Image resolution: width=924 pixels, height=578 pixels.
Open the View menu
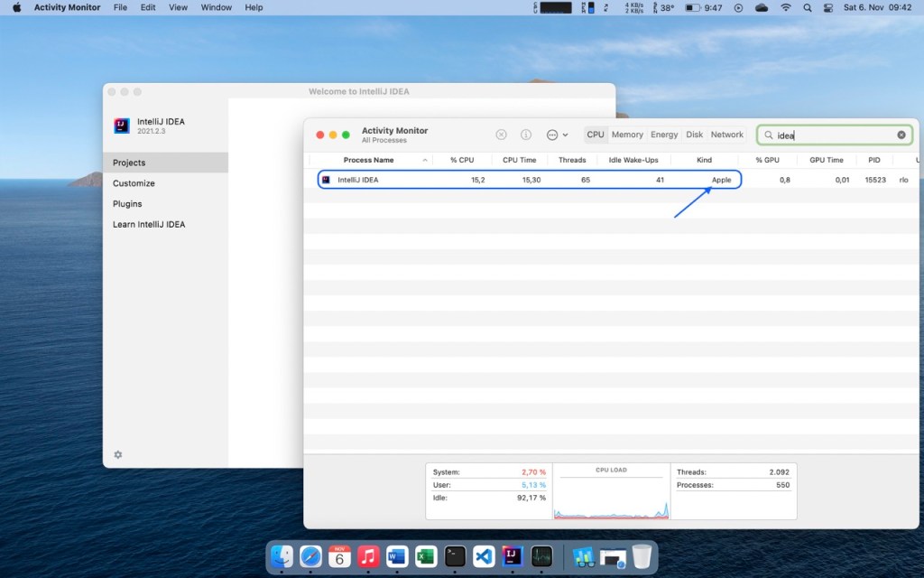point(178,7)
